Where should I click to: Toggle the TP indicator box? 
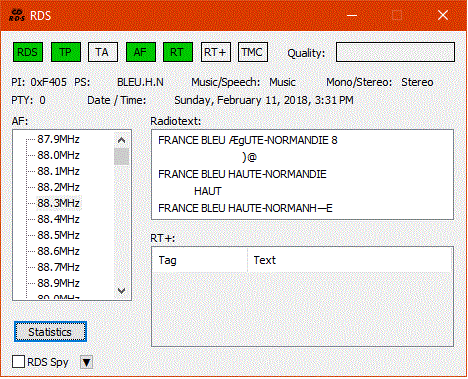[x=66, y=52]
